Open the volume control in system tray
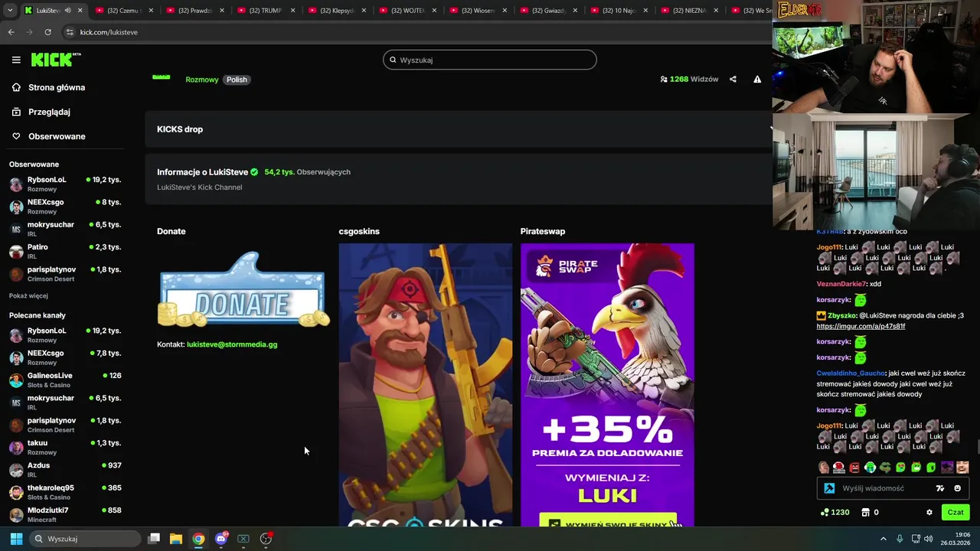Image resolution: width=980 pixels, height=551 pixels. pos(929,539)
